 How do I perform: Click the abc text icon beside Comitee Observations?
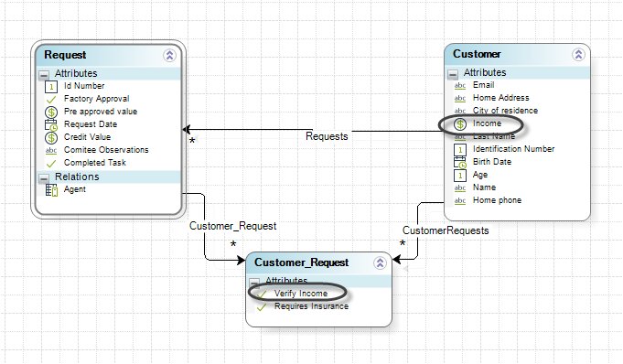[51, 151]
